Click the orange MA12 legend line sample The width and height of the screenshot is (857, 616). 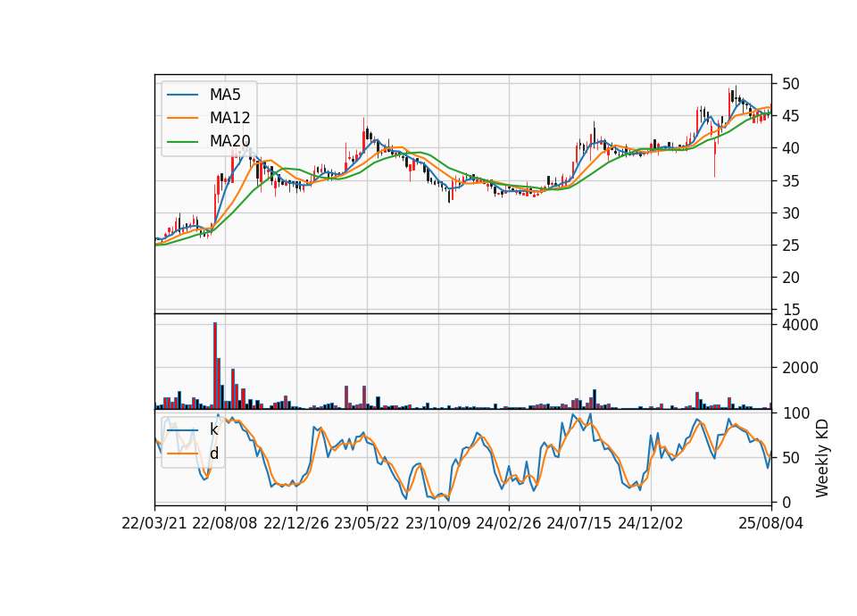182,118
